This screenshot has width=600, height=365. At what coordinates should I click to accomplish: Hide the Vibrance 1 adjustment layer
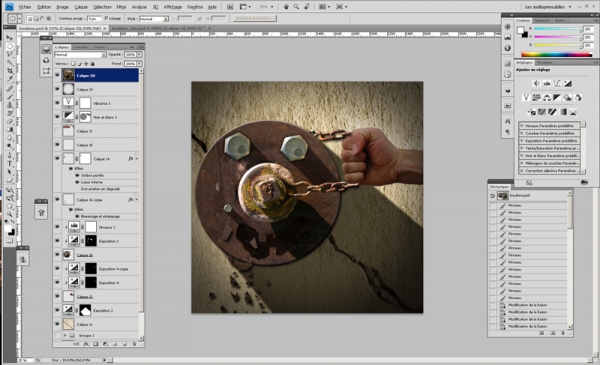pos(57,103)
